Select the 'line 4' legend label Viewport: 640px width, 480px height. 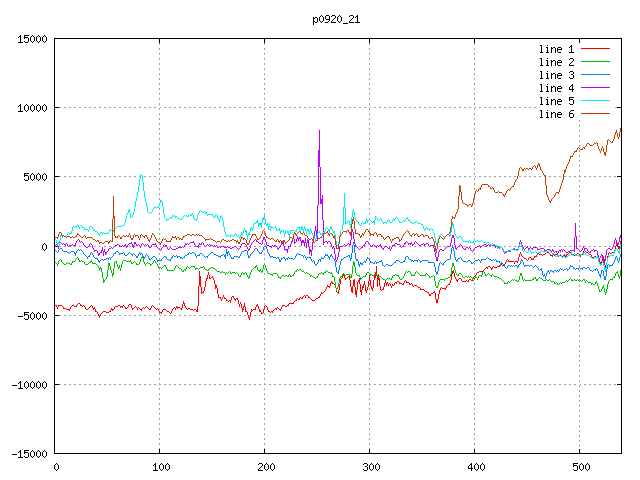(557, 88)
